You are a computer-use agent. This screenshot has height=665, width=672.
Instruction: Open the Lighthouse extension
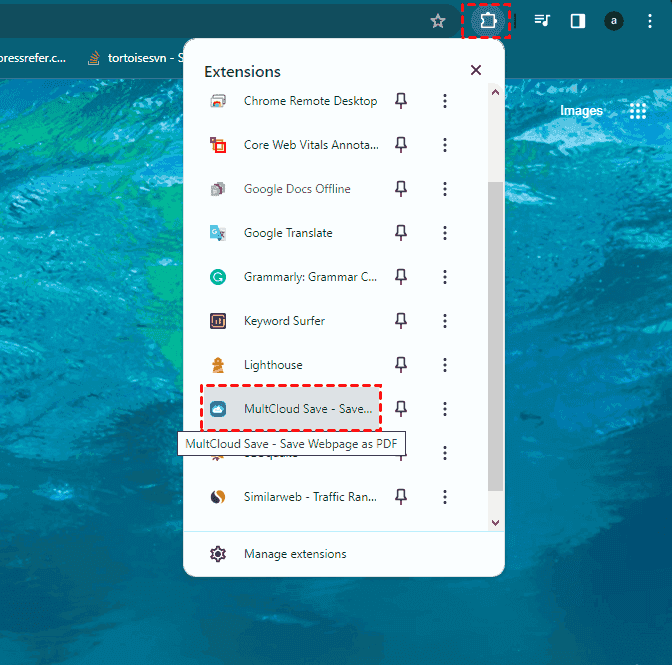pyautogui.click(x=291, y=365)
